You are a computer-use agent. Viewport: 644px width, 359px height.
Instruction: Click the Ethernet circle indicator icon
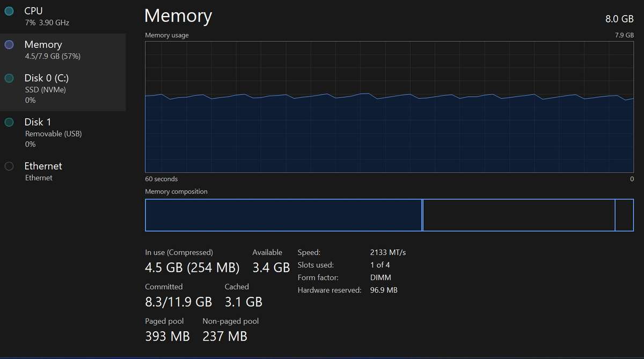[x=9, y=166]
